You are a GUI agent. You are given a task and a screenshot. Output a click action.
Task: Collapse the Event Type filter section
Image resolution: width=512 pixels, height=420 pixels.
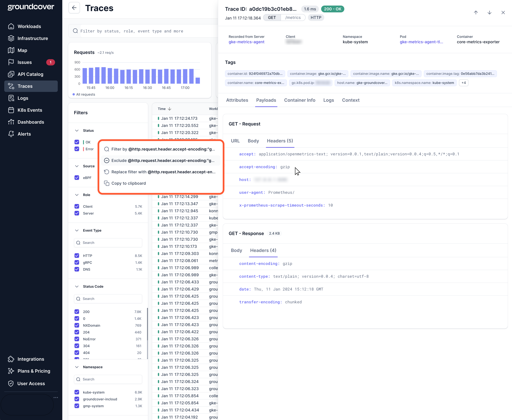pyautogui.click(x=77, y=231)
